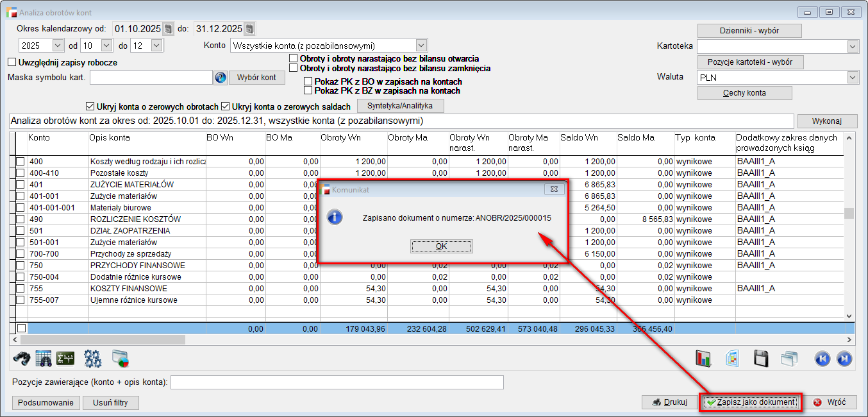
Task: Click the blue help question mark icon
Action: coord(221,78)
